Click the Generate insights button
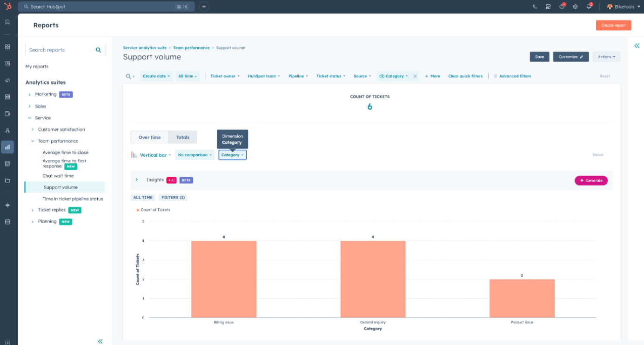644x345 pixels. click(x=591, y=180)
